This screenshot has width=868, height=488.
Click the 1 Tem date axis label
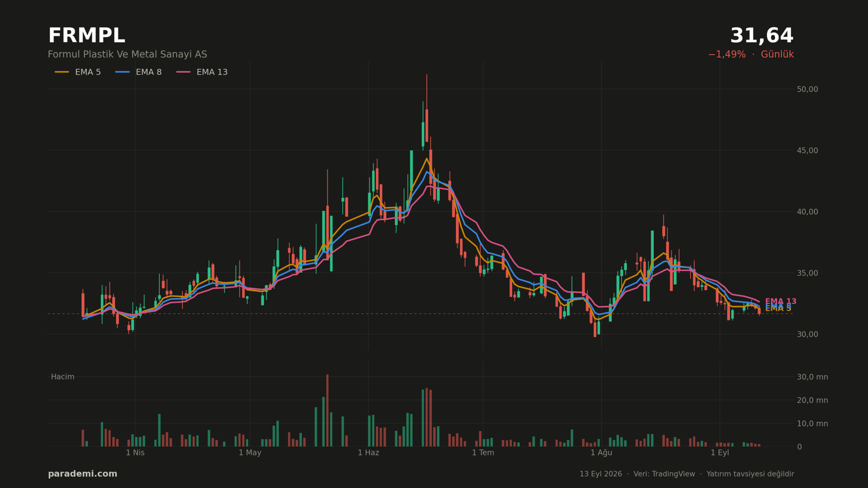pyautogui.click(x=483, y=452)
